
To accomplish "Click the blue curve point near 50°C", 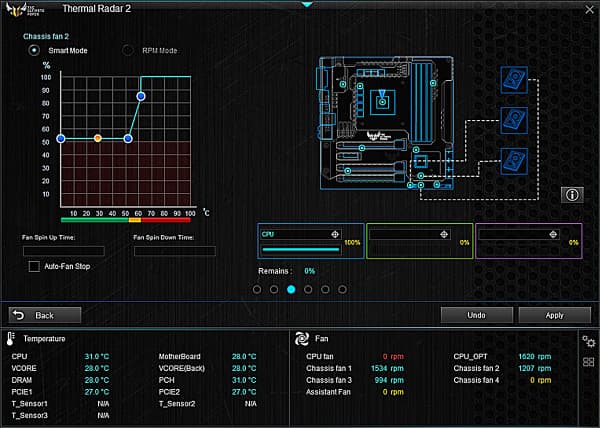I will [128, 138].
